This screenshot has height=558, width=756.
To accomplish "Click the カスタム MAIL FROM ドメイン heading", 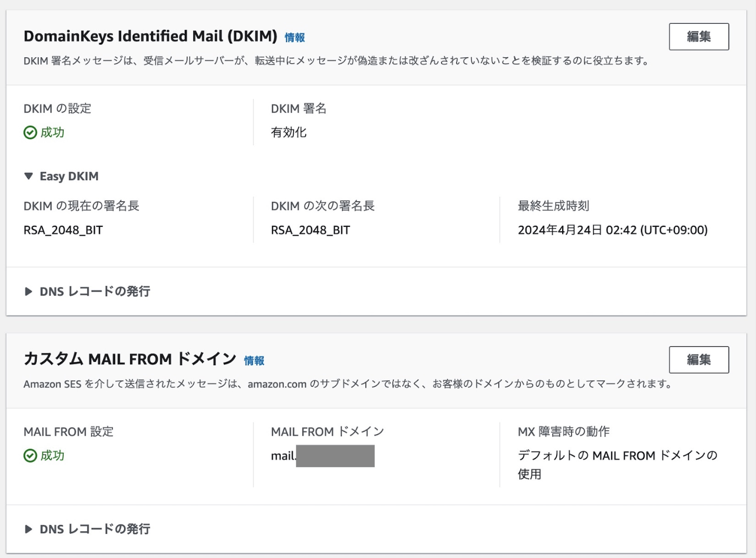I will pos(130,359).
